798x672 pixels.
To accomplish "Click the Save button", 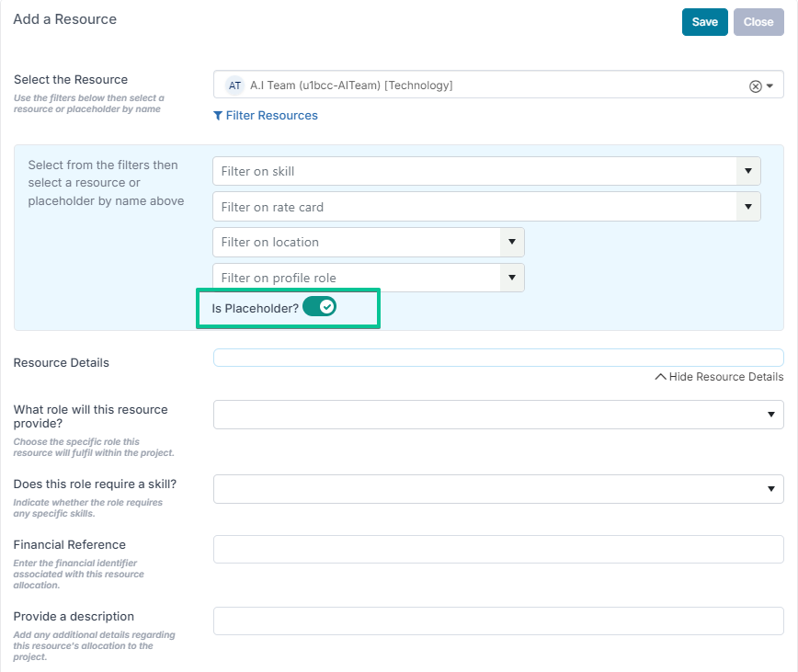I will (705, 22).
